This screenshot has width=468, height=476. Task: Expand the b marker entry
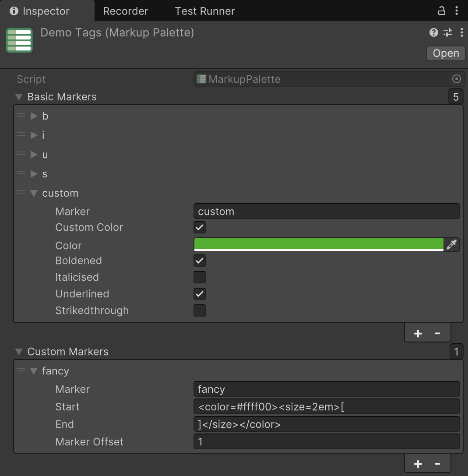[34, 116]
